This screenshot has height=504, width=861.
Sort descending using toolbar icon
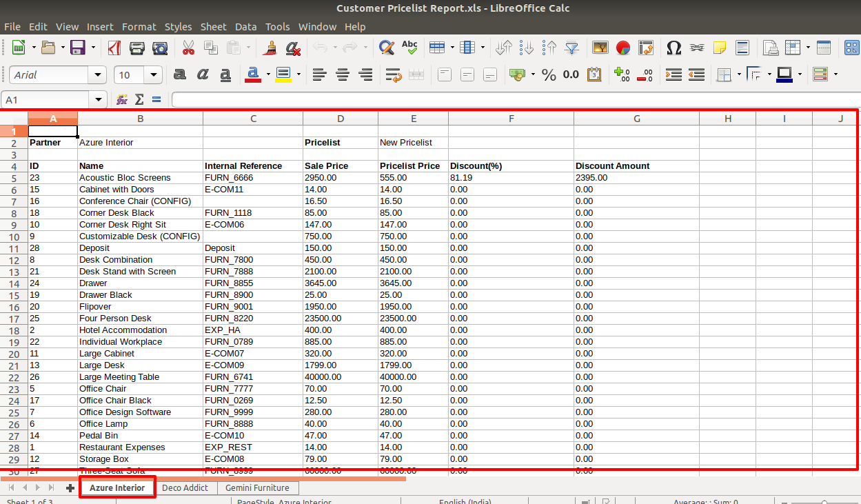click(549, 48)
